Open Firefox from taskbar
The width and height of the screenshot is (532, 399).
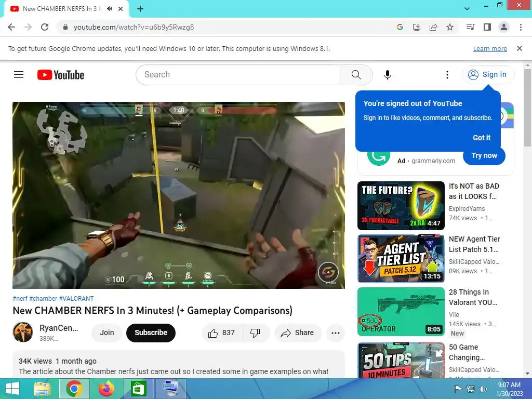(x=106, y=389)
